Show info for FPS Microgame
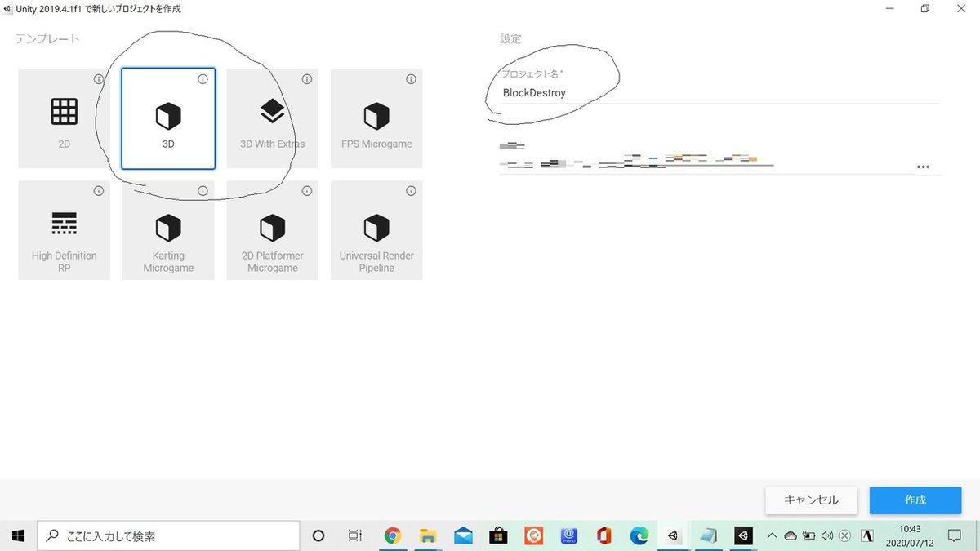Screen dimensions: 980x551 coord(411,79)
